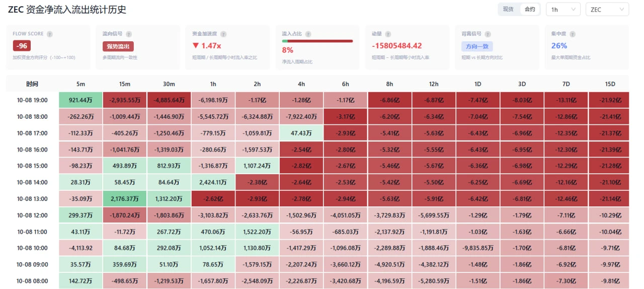Select the 合约 segment option

[530, 10]
